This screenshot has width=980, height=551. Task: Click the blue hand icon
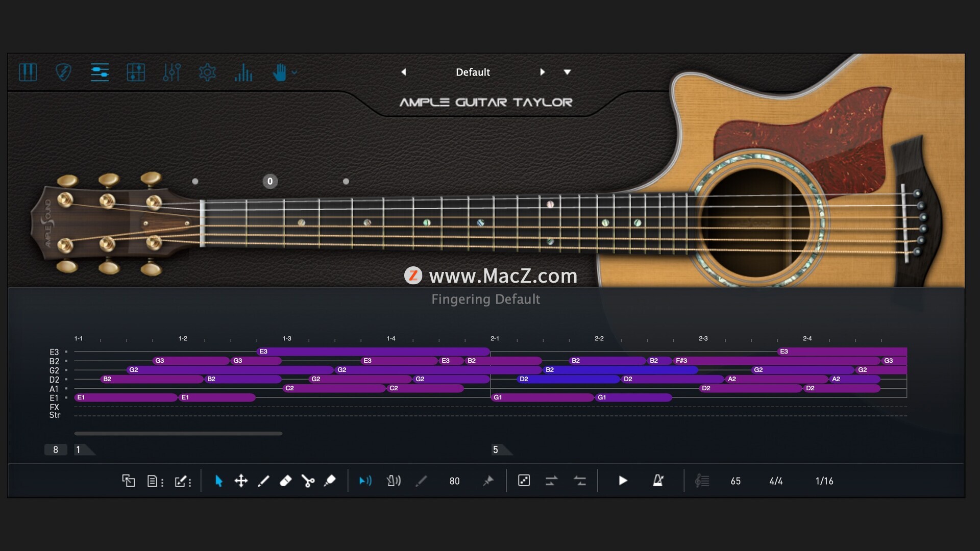[279, 72]
